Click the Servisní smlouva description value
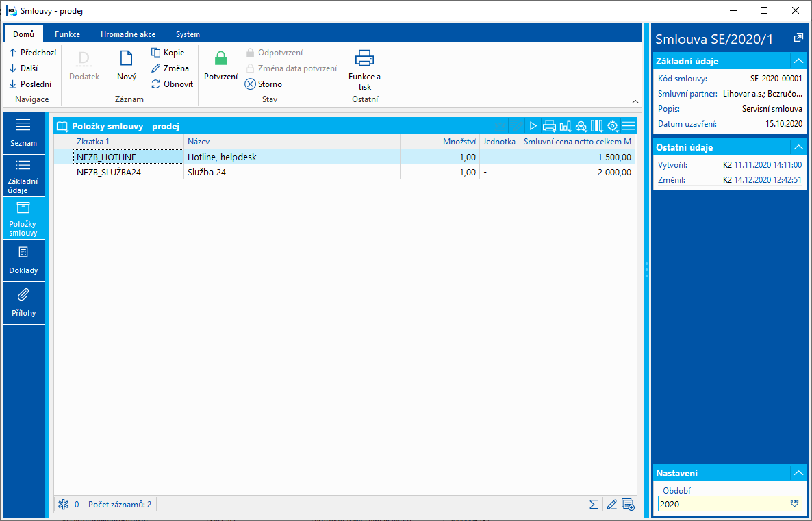This screenshot has width=812, height=521. pyautogui.click(x=772, y=109)
